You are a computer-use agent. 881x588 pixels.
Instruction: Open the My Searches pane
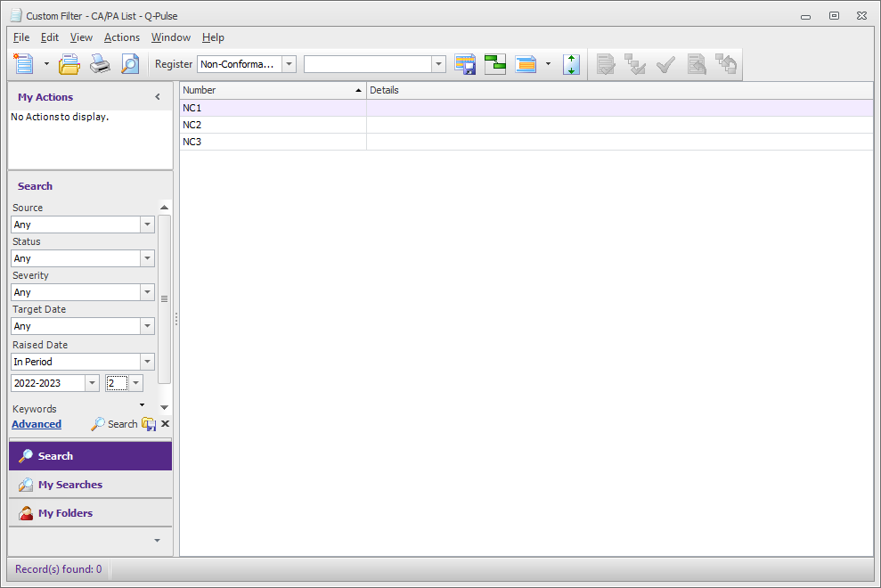coord(91,485)
